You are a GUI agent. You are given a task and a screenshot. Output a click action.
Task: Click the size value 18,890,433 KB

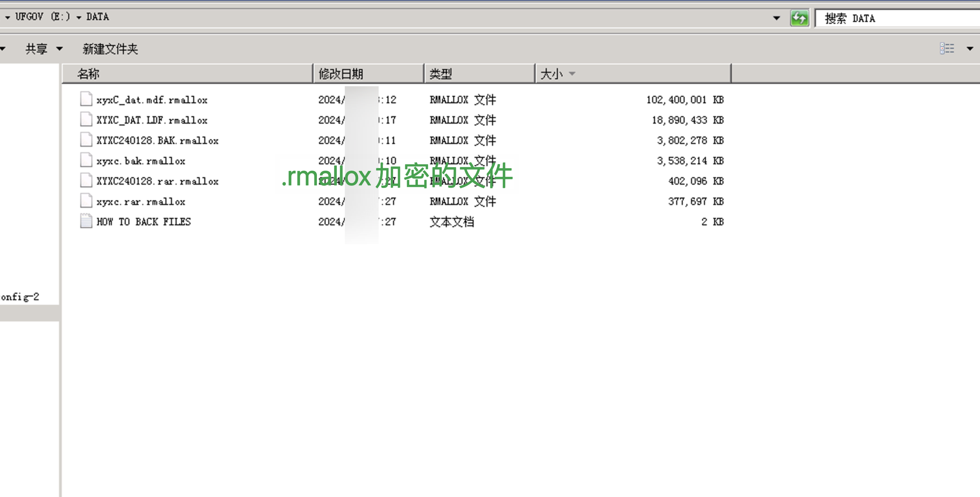point(688,120)
